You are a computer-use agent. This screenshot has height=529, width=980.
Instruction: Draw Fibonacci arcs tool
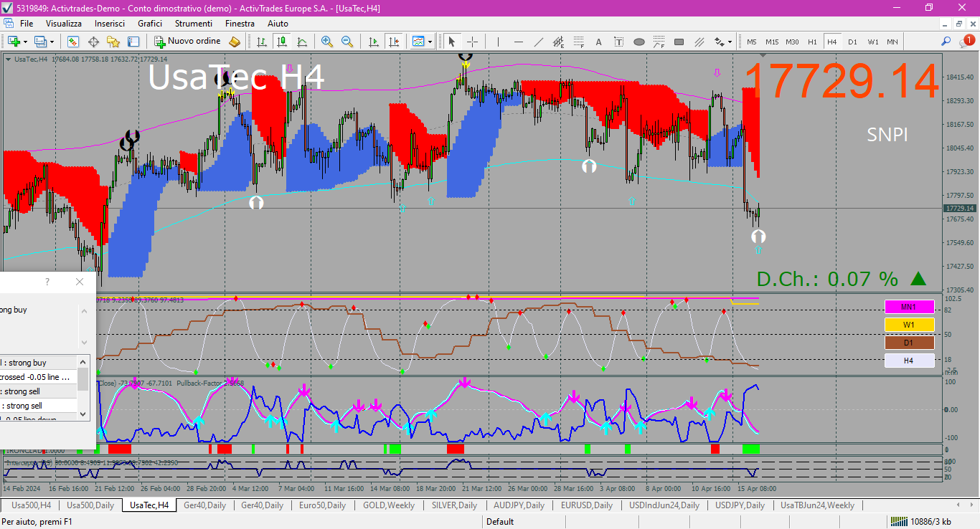pos(659,42)
